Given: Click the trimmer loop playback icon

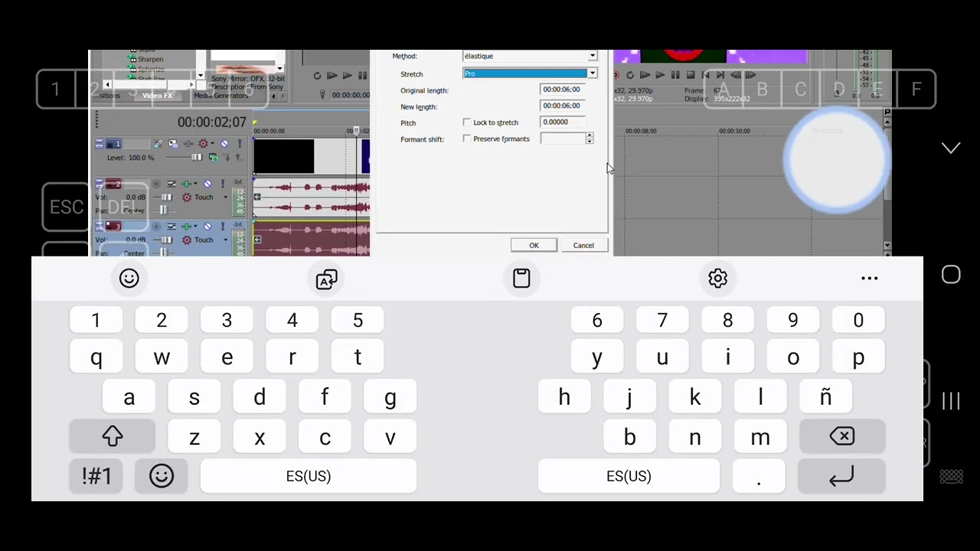Looking at the screenshot, I should point(317,75).
